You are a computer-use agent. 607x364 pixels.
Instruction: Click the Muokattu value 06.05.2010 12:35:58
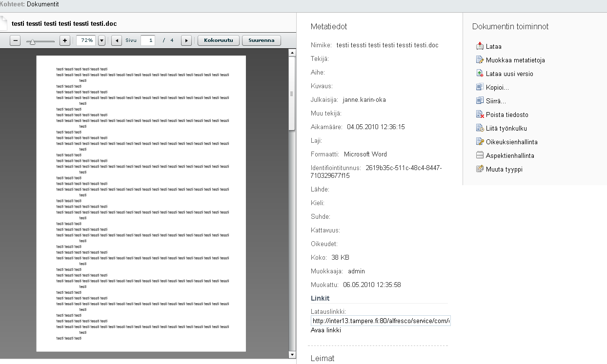point(372,285)
